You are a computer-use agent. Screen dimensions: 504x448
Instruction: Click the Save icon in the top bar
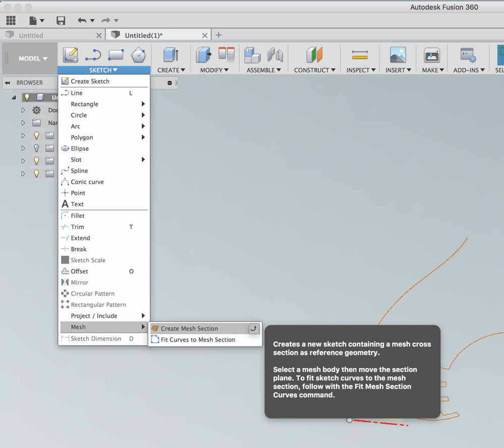click(x=61, y=21)
